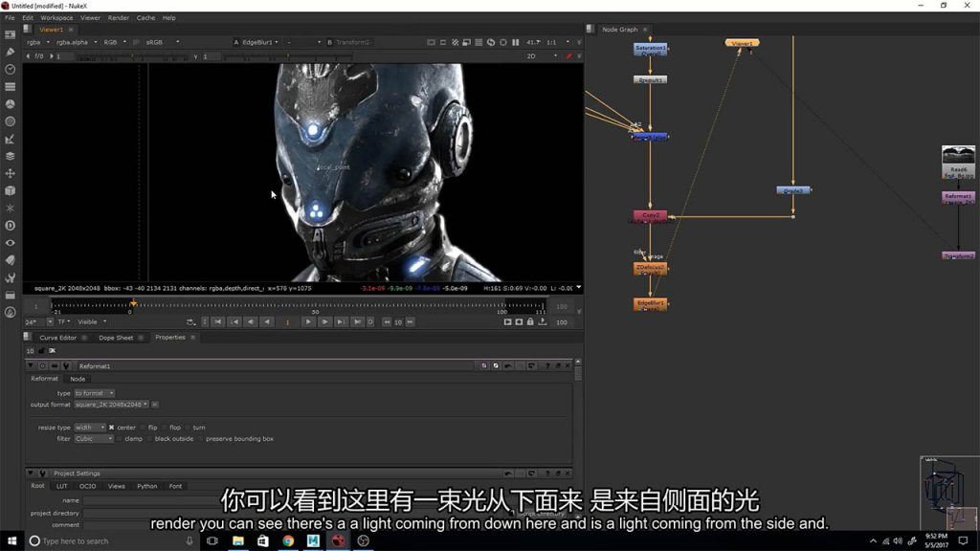Switch to the Curve Editor tab
This screenshot has height=551, width=980.
point(57,338)
